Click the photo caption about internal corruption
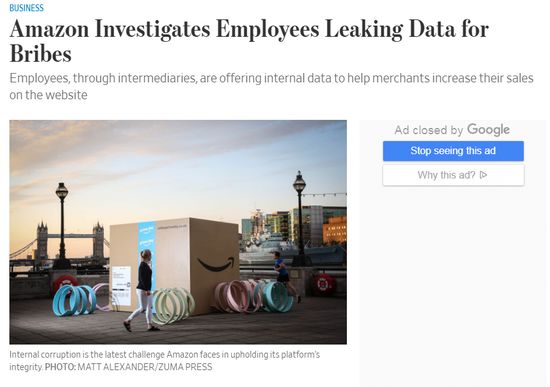The image size is (550, 387). (x=165, y=361)
